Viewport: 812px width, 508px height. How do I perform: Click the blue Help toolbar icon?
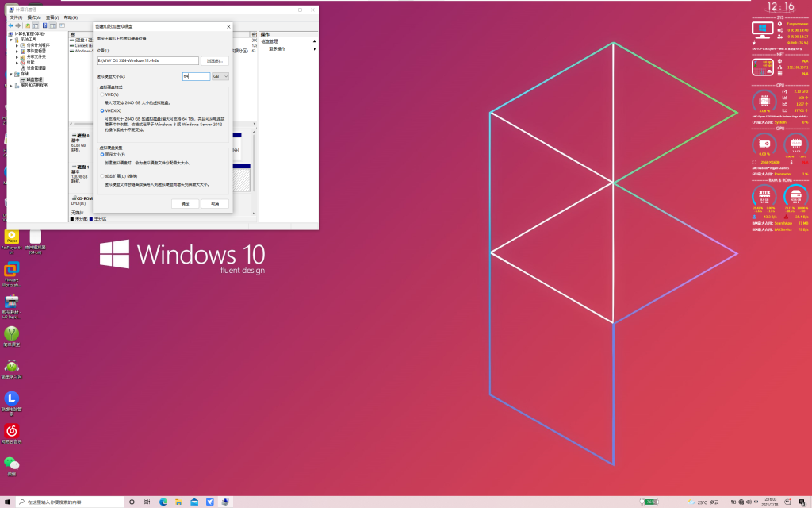point(44,25)
